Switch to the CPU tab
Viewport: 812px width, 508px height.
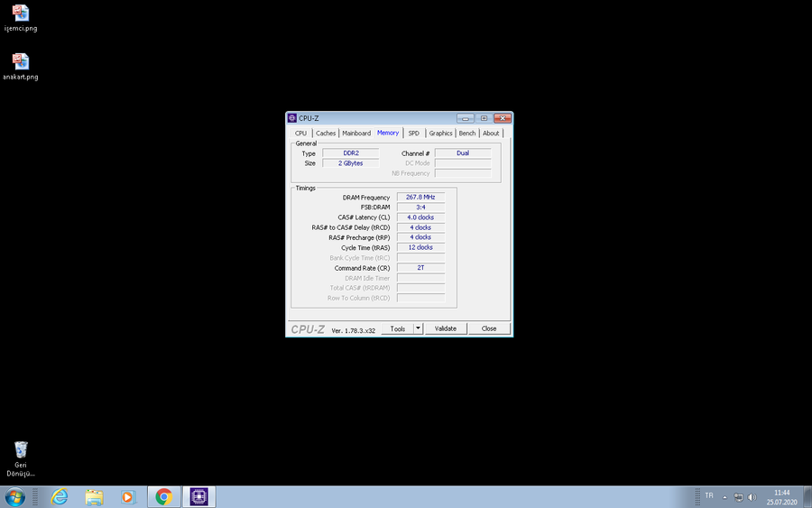tap(300, 133)
